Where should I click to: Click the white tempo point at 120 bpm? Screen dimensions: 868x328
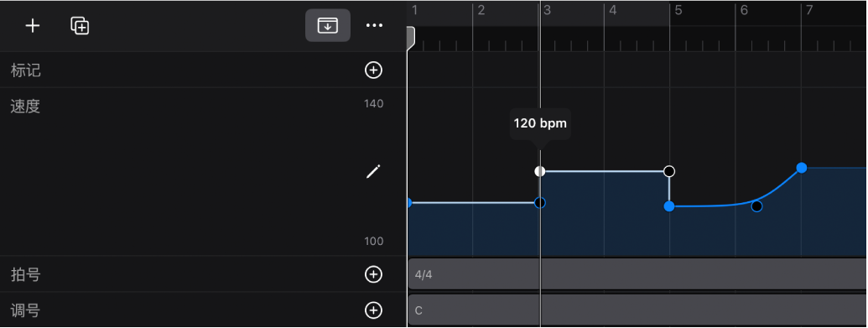click(540, 171)
